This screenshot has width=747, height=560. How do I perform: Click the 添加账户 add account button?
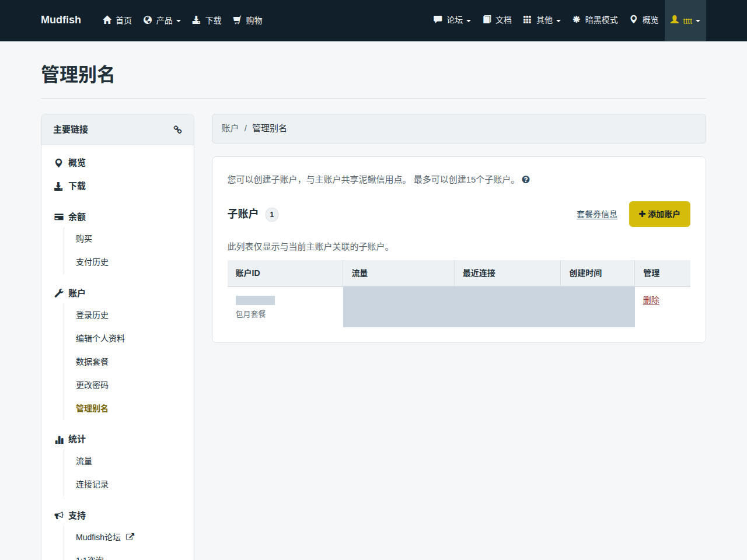pos(659,214)
